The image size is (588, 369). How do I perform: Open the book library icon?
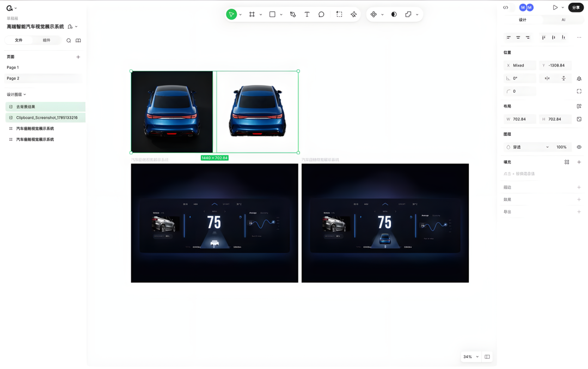tap(78, 40)
